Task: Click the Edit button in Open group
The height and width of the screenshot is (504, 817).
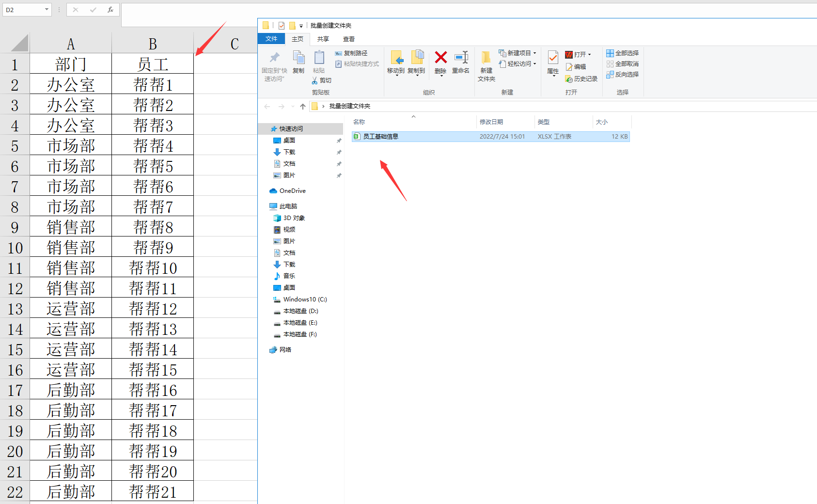Action: click(576, 67)
